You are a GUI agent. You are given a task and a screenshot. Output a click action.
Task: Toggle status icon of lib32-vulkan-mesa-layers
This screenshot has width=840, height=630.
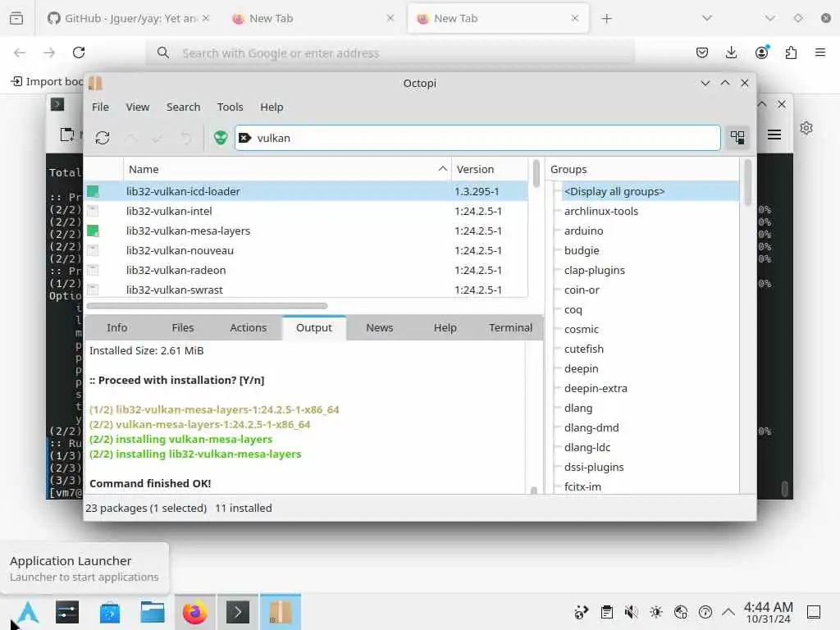pyautogui.click(x=94, y=231)
